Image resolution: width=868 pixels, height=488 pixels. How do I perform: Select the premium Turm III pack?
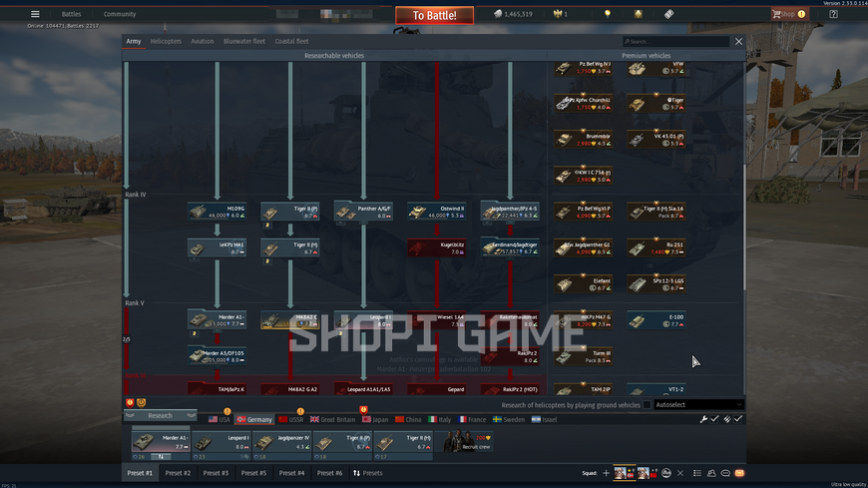tap(583, 356)
